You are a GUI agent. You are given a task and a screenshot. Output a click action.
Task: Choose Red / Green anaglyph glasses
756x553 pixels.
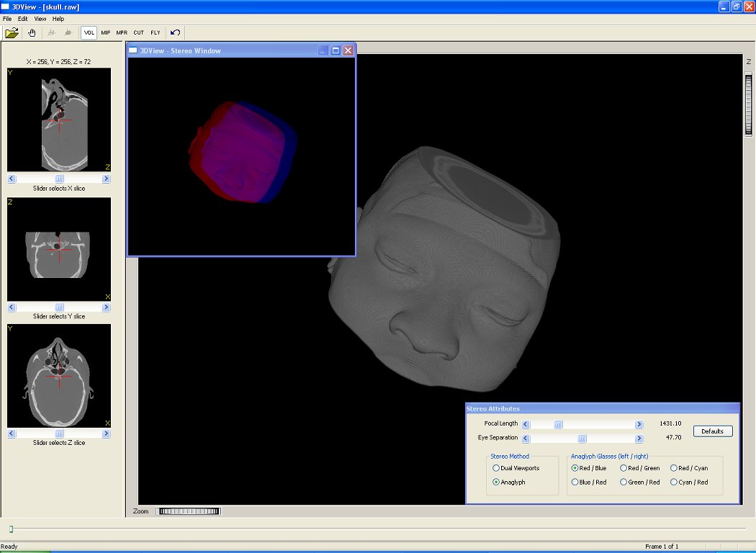(x=624, y=468)
